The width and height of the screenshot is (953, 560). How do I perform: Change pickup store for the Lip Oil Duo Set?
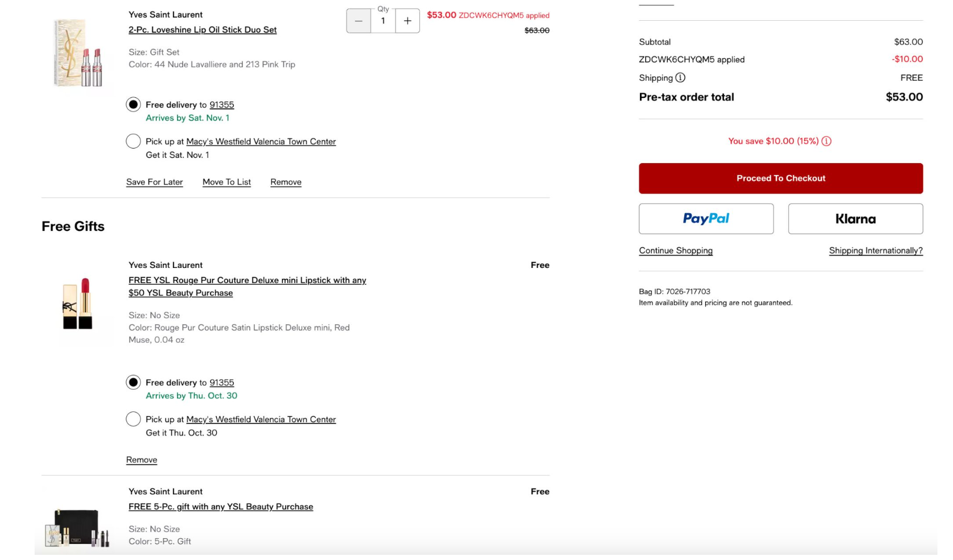[x=261, y=142]
